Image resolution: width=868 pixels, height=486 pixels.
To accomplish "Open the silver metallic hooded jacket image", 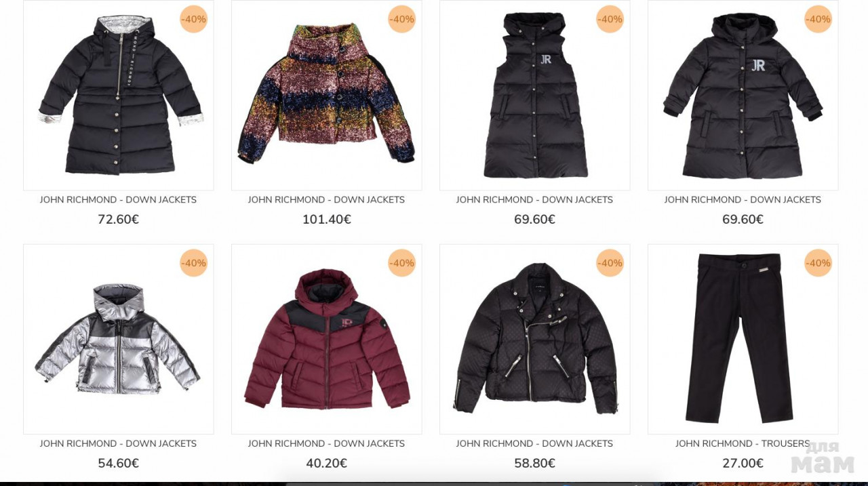I will tap(119, 339).
